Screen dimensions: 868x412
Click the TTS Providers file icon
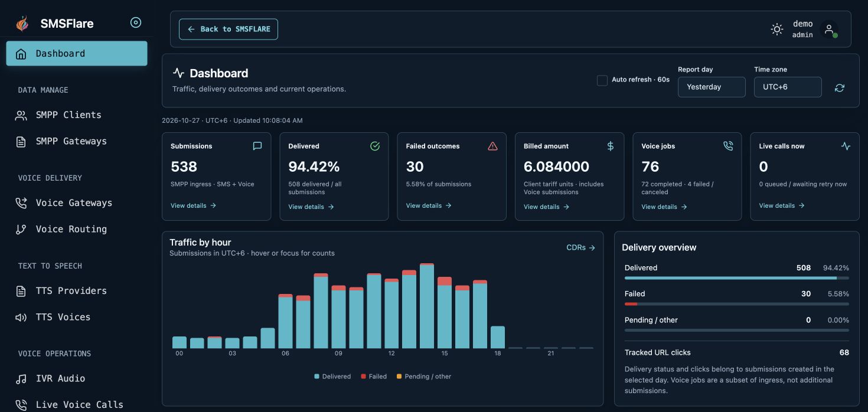tap(21, 291)
